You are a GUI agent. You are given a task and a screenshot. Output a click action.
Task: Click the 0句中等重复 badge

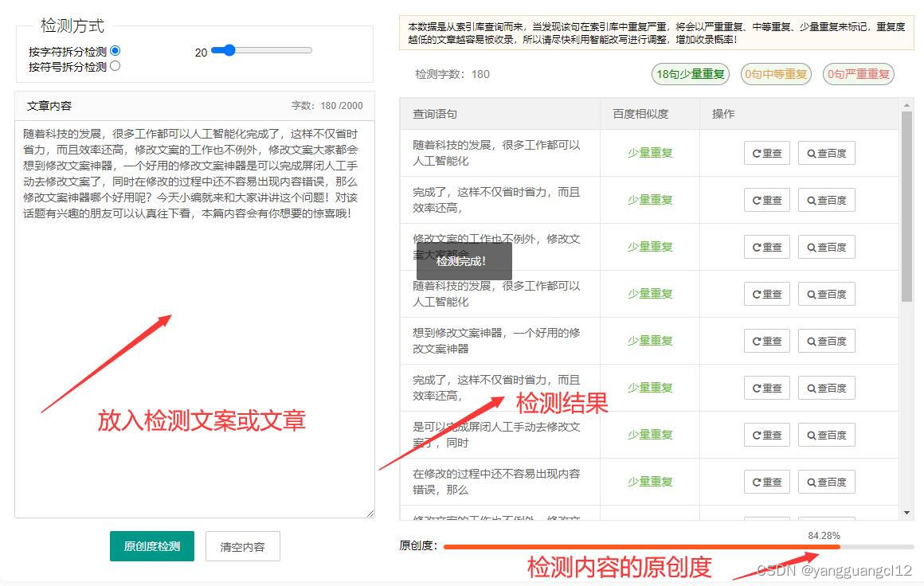[x=776, y=74]
